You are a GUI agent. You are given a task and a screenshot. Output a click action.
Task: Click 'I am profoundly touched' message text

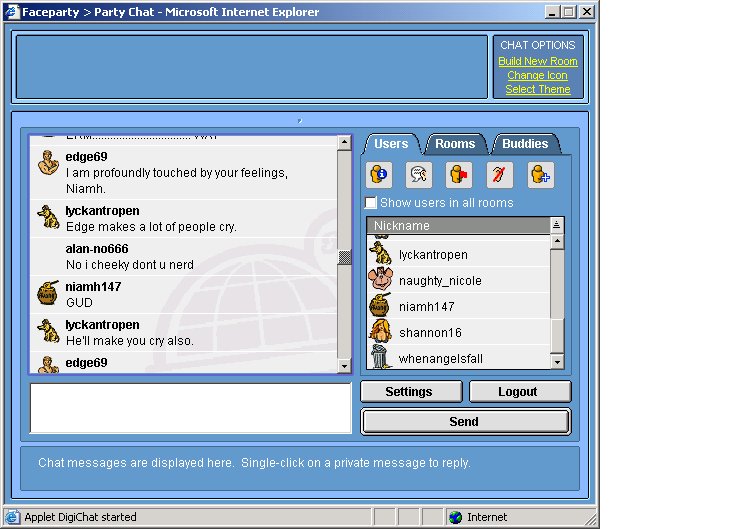pyautogui.click(x=176, y=181)
